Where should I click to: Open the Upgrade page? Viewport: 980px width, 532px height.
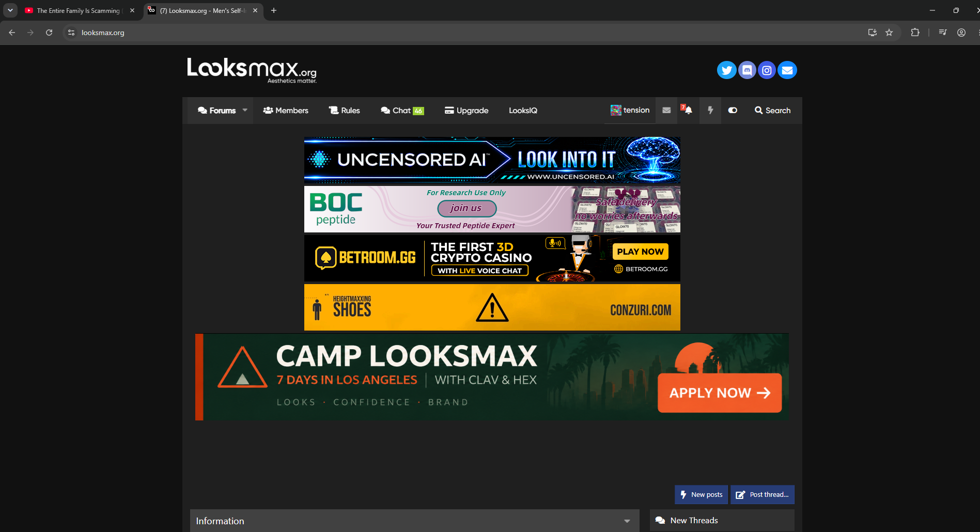click(466, 111)
